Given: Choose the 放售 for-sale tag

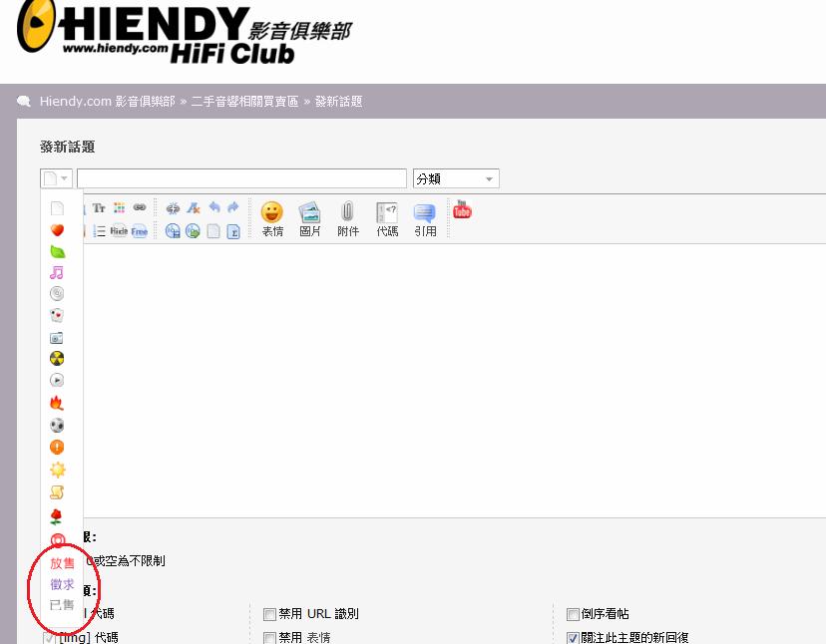Looking at the screenshot, I should tap(62, 563).
